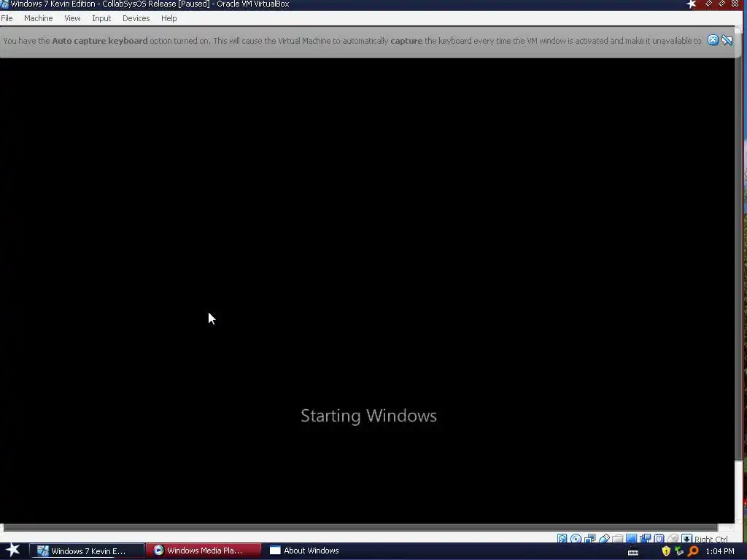Click the CPU virtualization status icon
The height and width of the screenshot is (560, 747).
(659, 539)
